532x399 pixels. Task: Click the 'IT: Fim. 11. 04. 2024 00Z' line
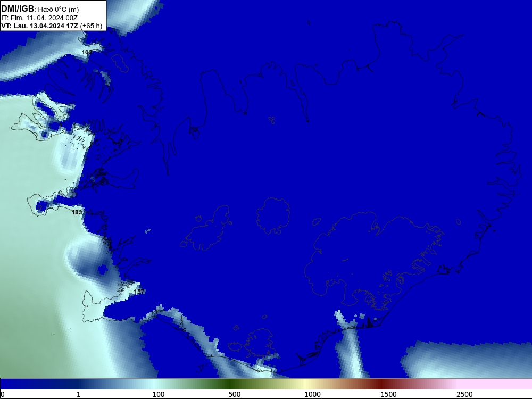point(39,18)
